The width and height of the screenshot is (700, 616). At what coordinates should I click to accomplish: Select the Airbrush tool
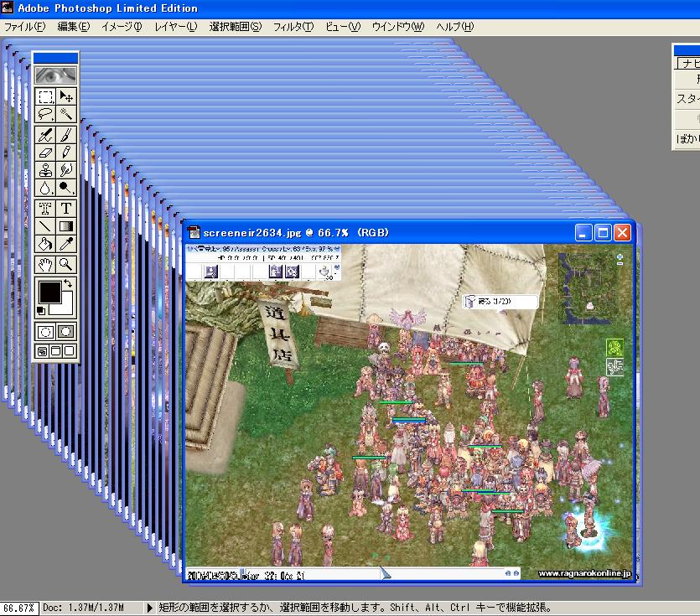(45, 135)
